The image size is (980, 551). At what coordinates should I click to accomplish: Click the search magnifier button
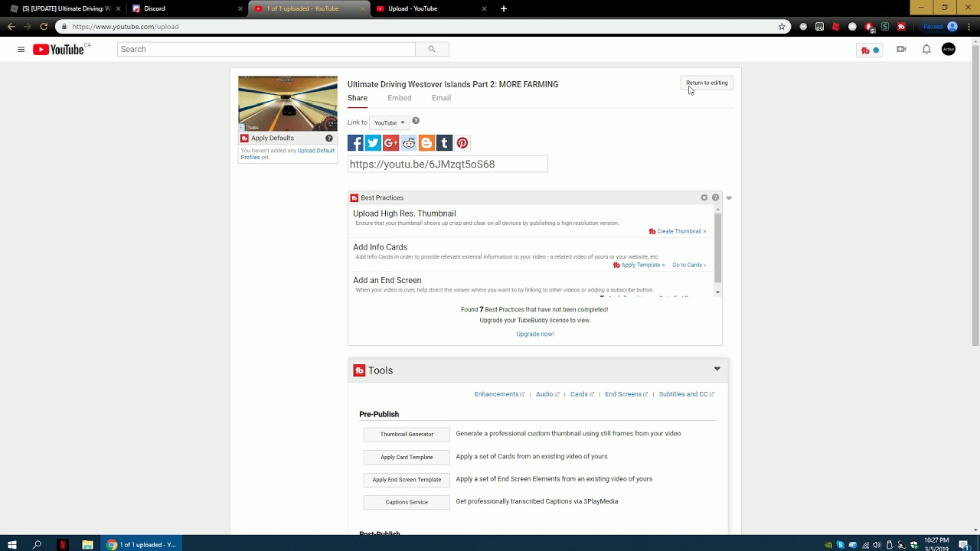pyautogui.click(x=432, y=49)
